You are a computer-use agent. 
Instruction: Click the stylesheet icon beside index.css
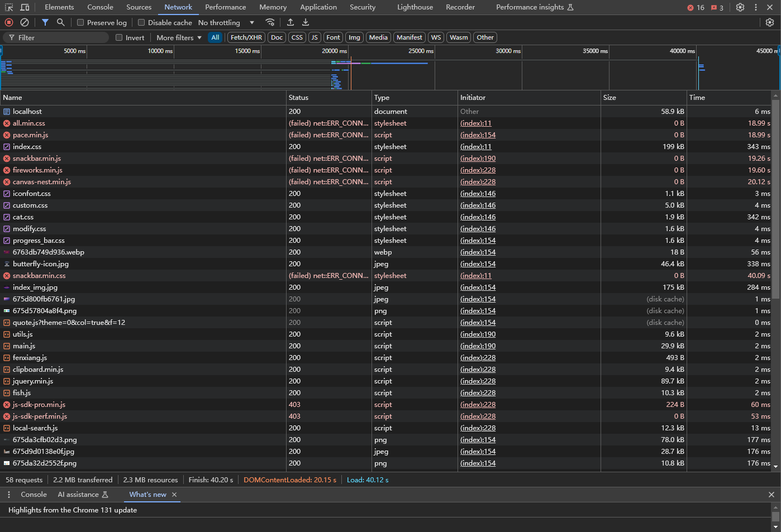click(7, 147)
